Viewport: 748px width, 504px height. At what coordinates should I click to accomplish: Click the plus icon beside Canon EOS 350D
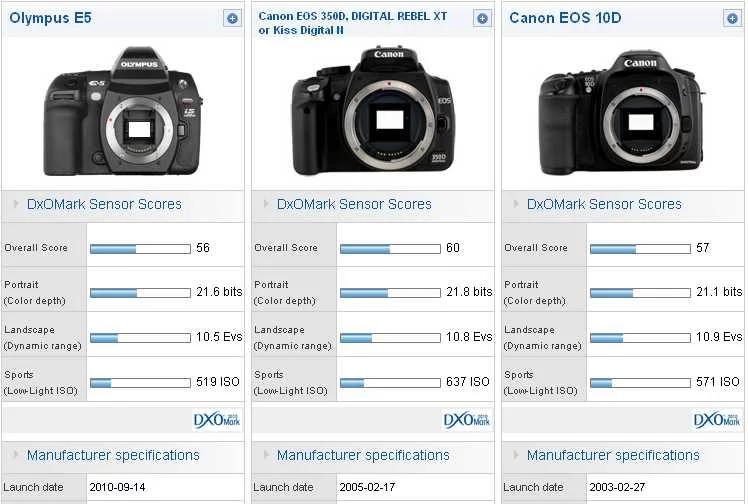pyautogui.click(x=482, y=19)
